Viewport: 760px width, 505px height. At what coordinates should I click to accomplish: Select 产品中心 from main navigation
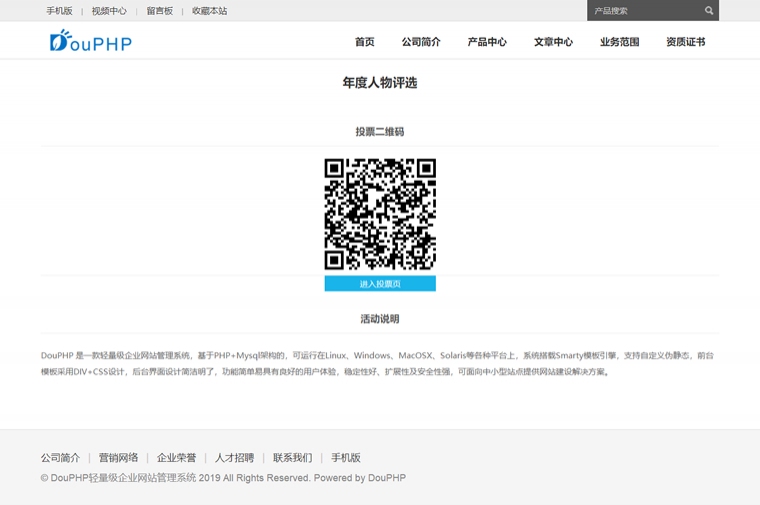click(487, 42)
